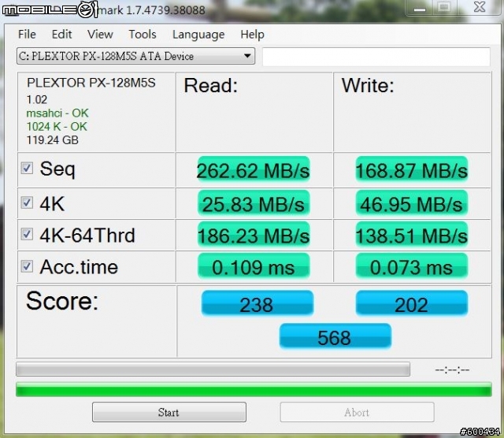Click the 4K read result 25.83 MB/s
This screenshot has height=438, width=504.
pos(254,203)
